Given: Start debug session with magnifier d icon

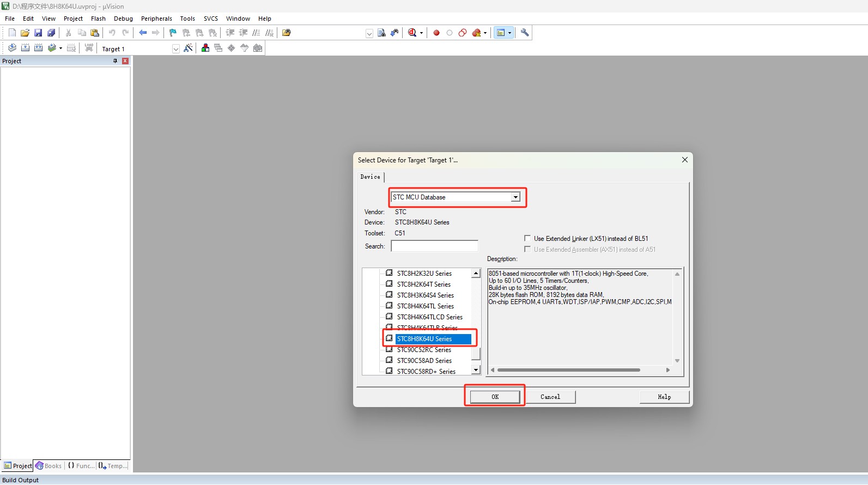Looking at the screenshot, I should pos(412,33).
